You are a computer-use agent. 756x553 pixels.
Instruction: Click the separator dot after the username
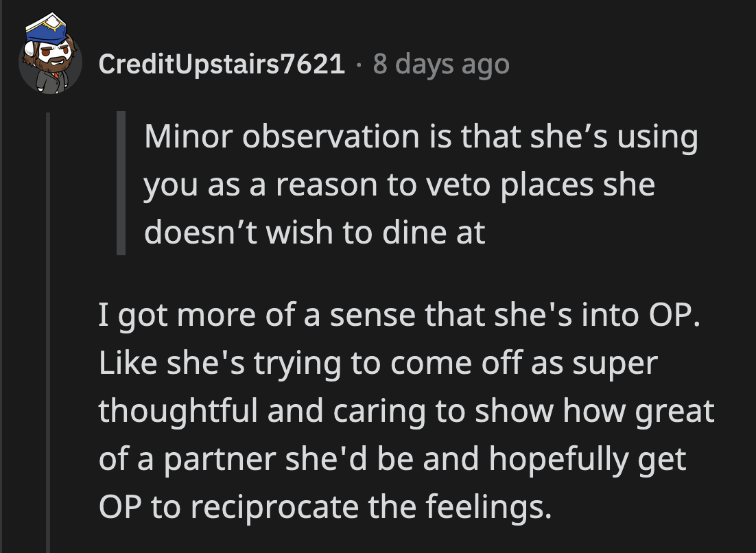click(359, 66)
